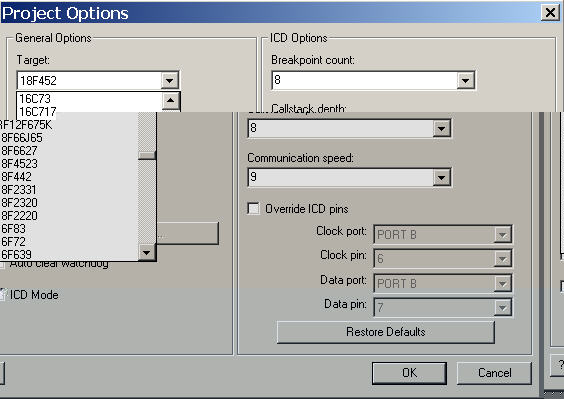This screenshot has width=564, height=399.
Task: Click the Breakpoint count value field showing 8
Action: tap(365, 80)
